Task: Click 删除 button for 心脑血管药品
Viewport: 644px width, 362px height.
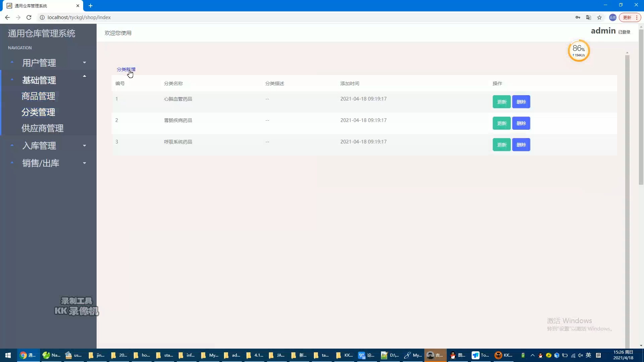Action: click(521, 102)
